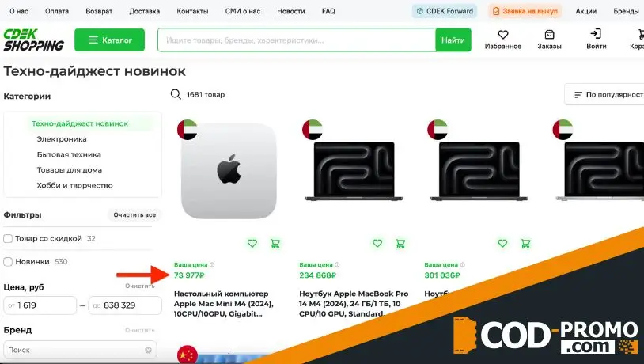Viewport: 644px width, 364px height.
Task: Open the Каталог menu button
Action: point(109,40)
